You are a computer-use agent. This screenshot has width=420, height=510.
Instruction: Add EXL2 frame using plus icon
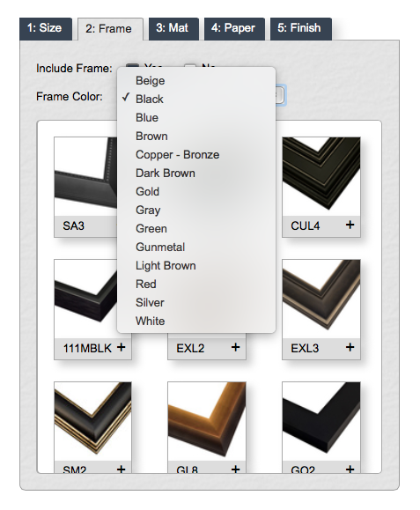tap(235, 347)
